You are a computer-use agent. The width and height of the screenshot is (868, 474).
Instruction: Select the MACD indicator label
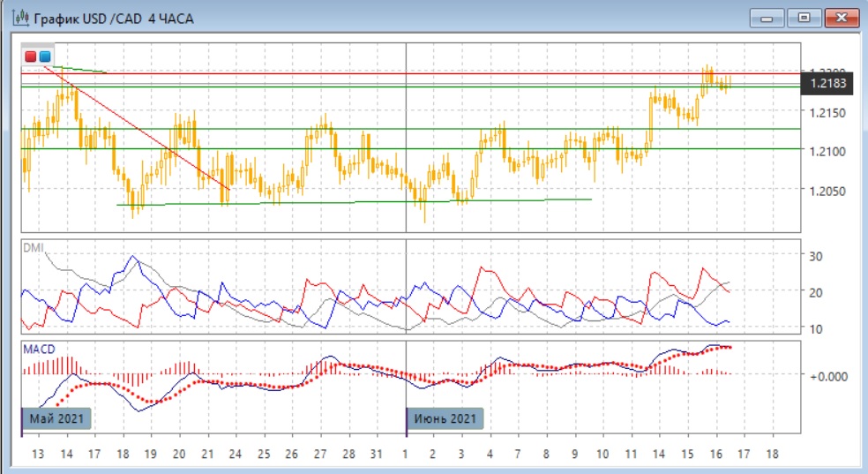[39, 349]
